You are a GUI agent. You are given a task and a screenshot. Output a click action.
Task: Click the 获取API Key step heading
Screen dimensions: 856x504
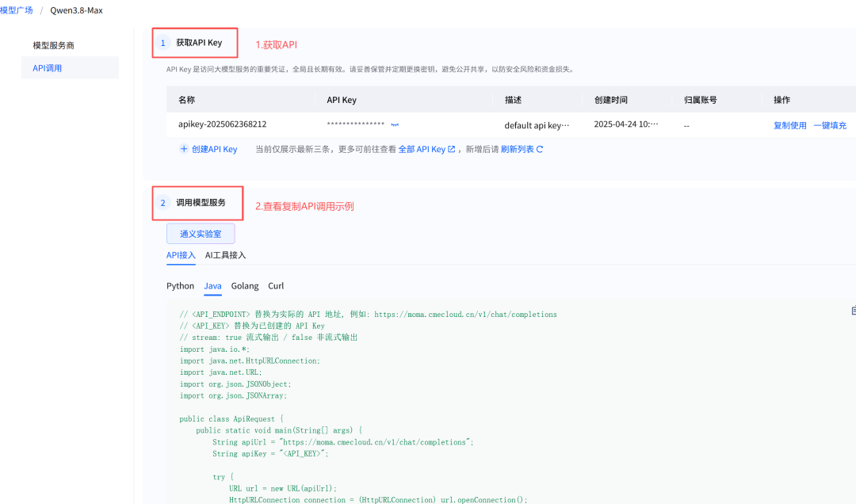(x=199, y=43)
